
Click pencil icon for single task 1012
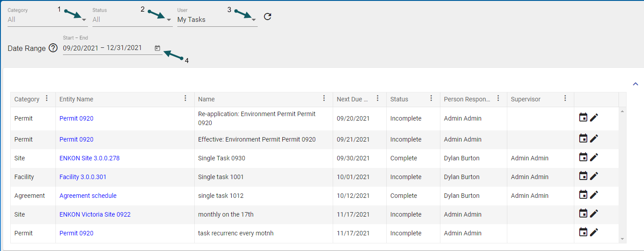[594, 195]
